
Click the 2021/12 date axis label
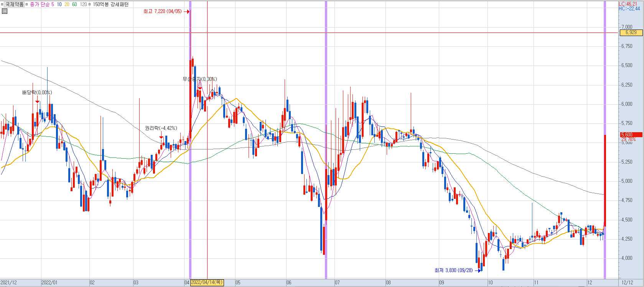coord(8,282)
